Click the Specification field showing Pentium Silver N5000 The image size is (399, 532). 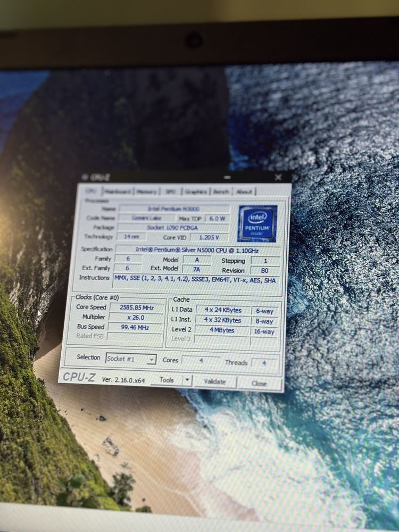click(197, 250)
